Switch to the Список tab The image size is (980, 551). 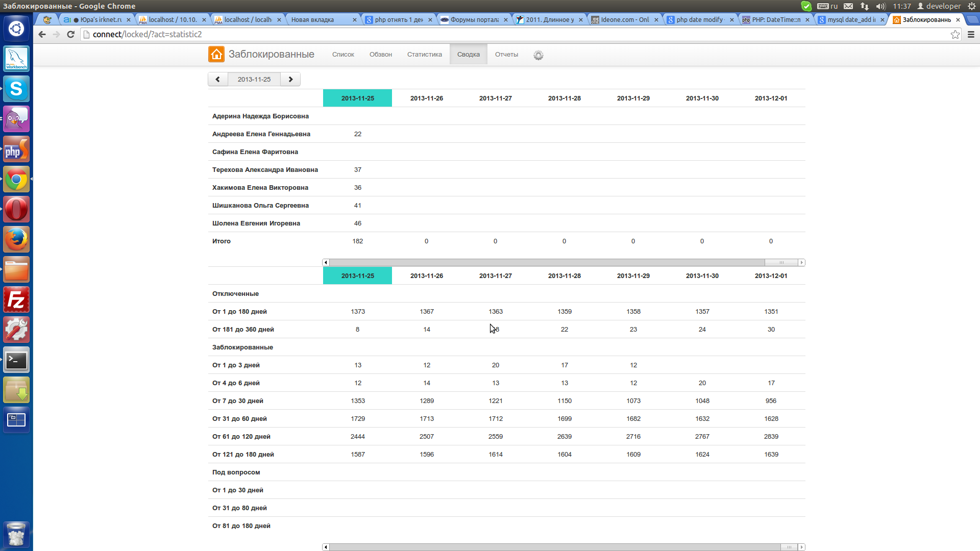343,55
